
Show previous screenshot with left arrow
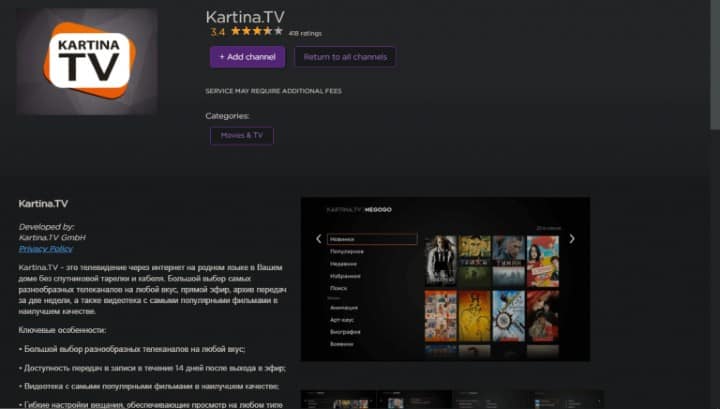pyautogui.click(x=319, y=239)
